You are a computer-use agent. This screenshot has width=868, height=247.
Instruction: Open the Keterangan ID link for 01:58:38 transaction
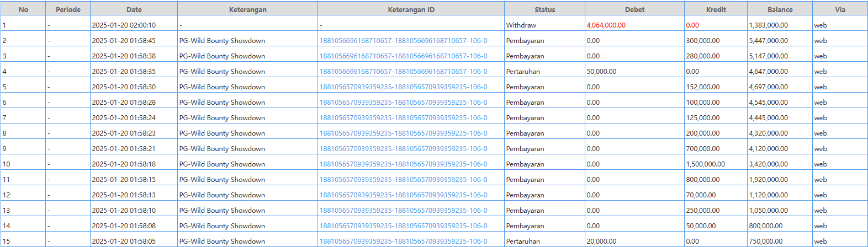(x=403, y=56)
